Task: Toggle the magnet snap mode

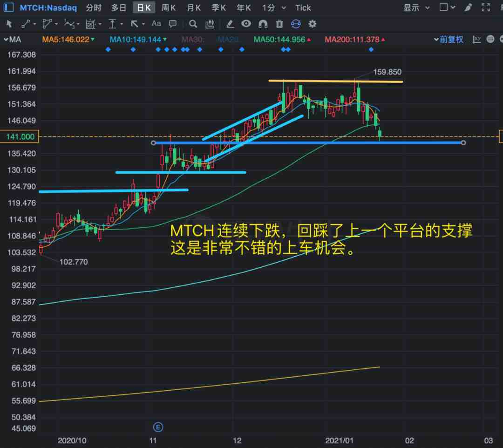Action: 263,24
